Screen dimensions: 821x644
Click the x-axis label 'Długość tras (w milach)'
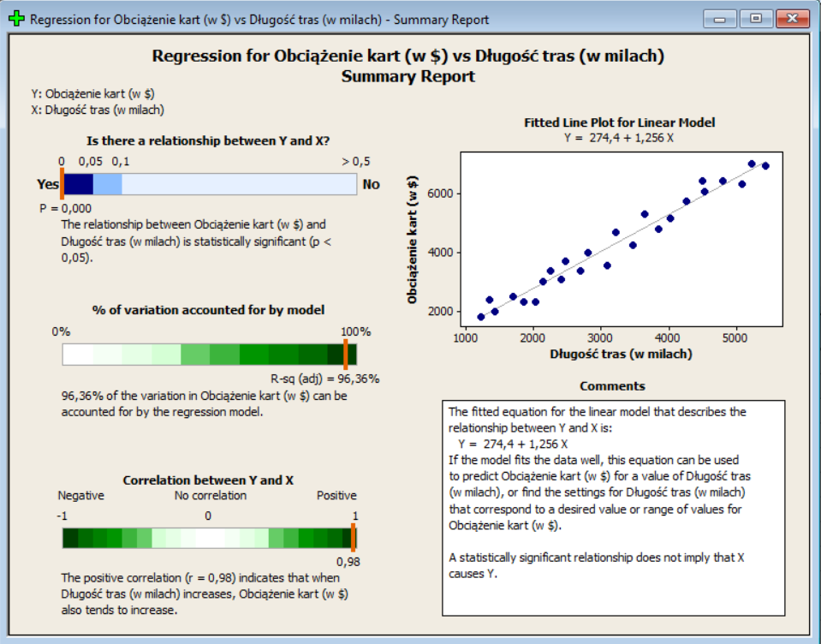(x=621, y=354)
